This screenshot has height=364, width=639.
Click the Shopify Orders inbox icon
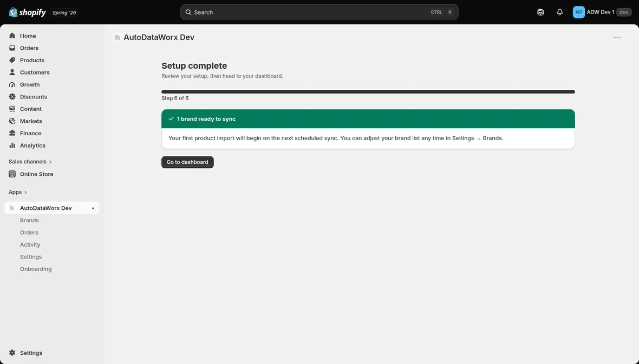[x=12, y=48]
